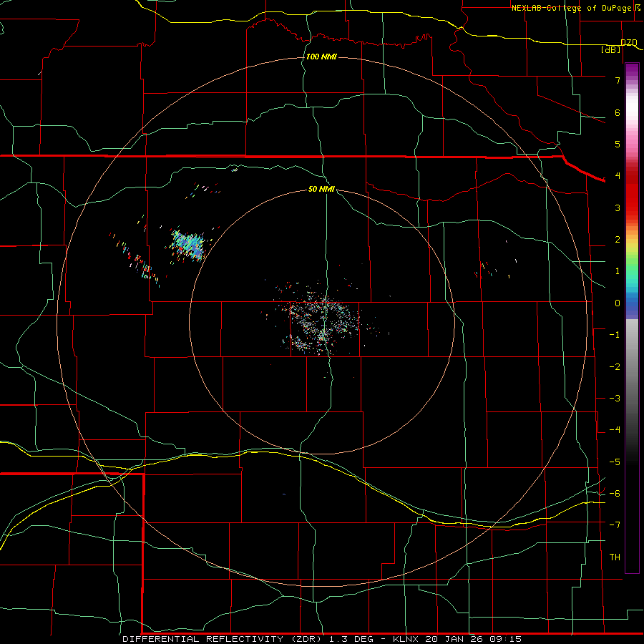This screenshot has height=644, width=644.
Task: Click the "-2" value on color scale
Action: [615, 367]
